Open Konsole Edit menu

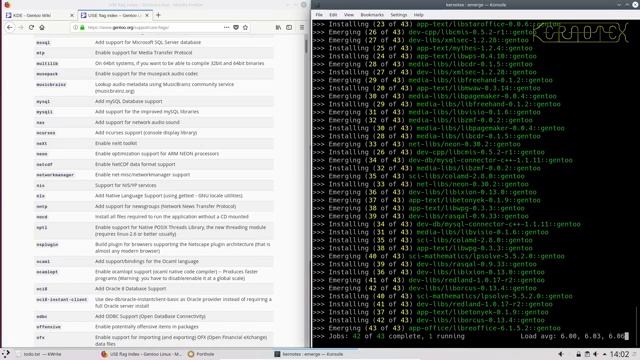333,15
